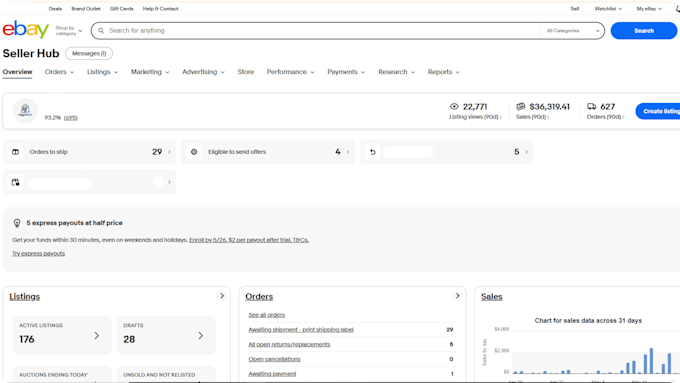The height and width of the screenshot is (383, 680).
Task: Click Try express payouts link
Action: tap(39, 253)
